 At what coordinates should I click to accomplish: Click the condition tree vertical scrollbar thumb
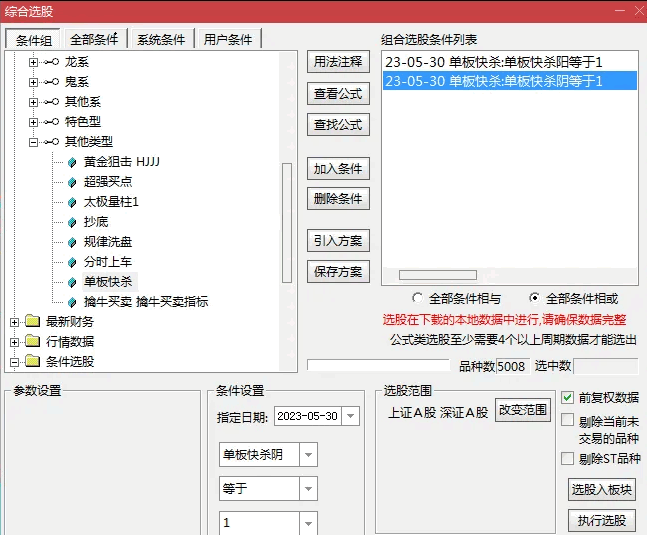click(x=287, y=223)
